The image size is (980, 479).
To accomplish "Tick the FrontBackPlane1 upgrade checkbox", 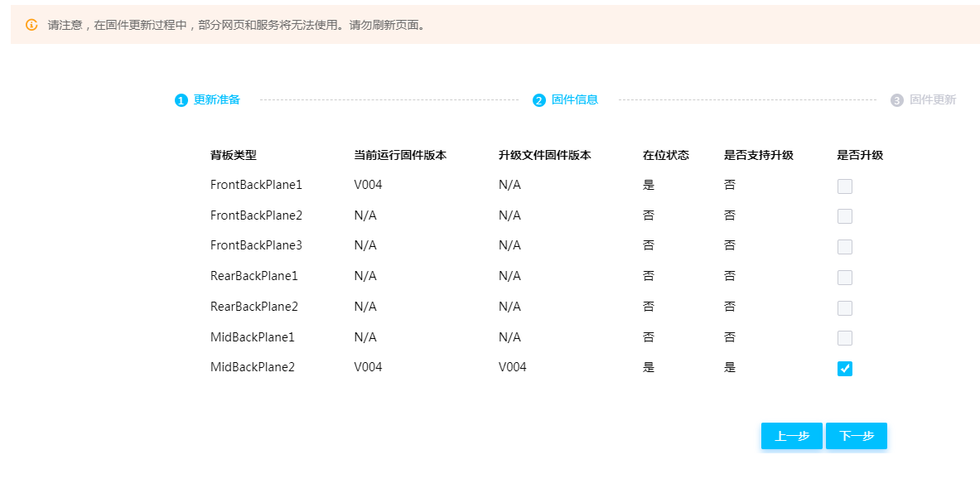I will point(845,186).
